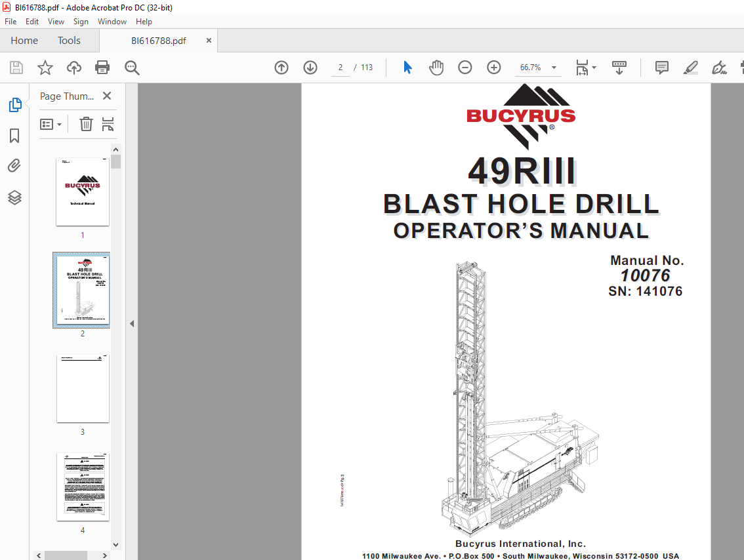Click the Save file icon

tap(16, 68)
